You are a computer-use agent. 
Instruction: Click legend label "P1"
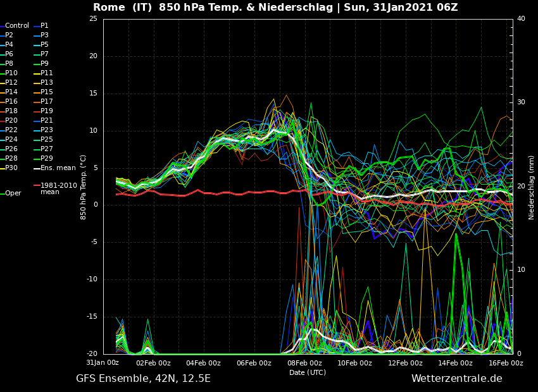pyautogui.click(x=44, y=26)
